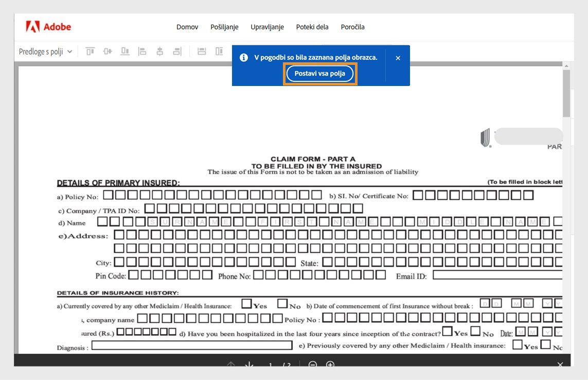Check Yes for previously covered by other Mediclaim
The height and width of the screenshot is (380, 588).
click(x=518, y=344)
